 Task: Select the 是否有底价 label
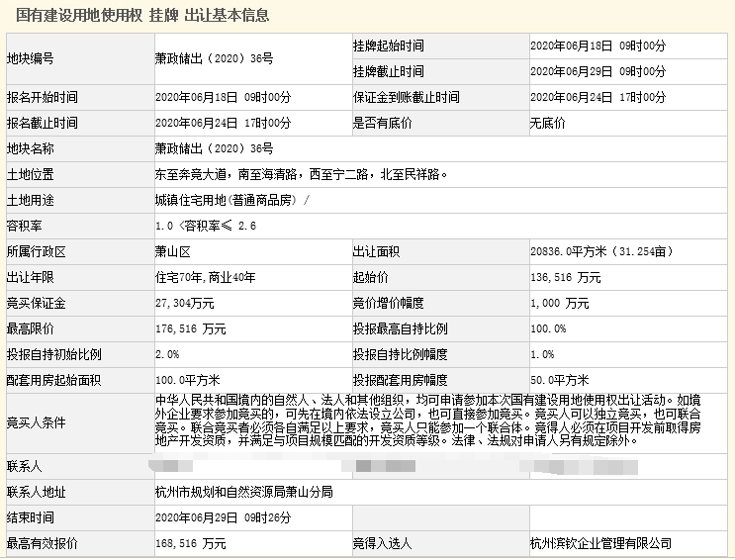(x=383, y=124)
